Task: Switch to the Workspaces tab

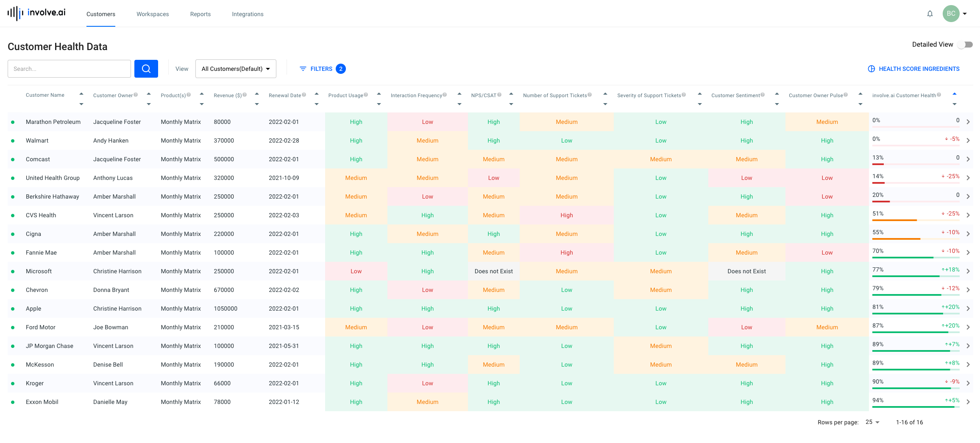Action: 153,14
